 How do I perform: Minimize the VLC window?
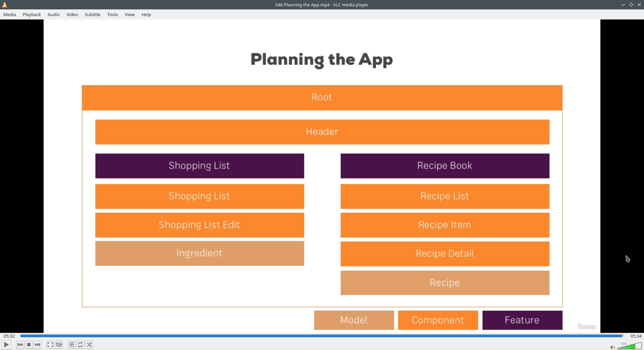[623, 5]
